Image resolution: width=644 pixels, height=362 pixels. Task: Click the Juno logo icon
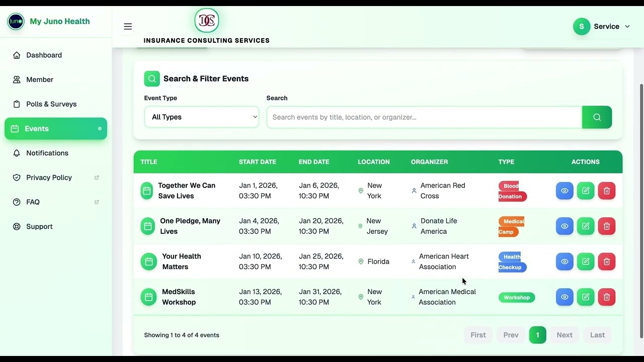pyautogui.click(x=16, y=21)
